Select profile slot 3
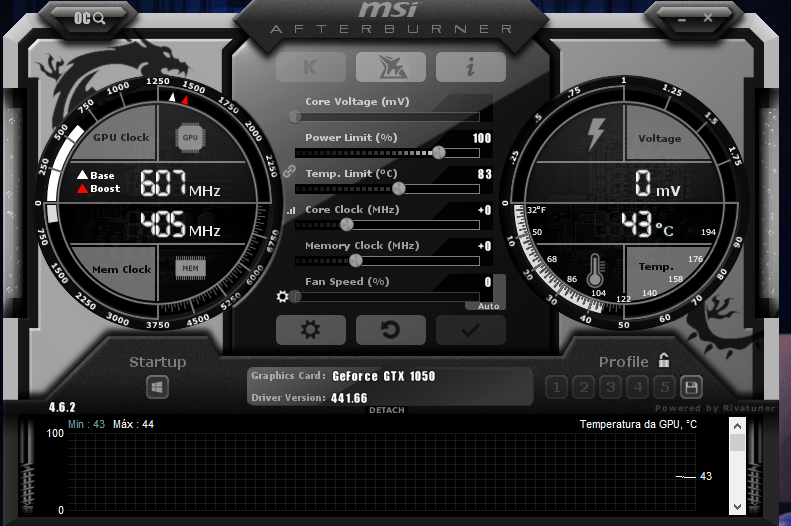Viewport: 791px width, 526px height. pos(611,387)
